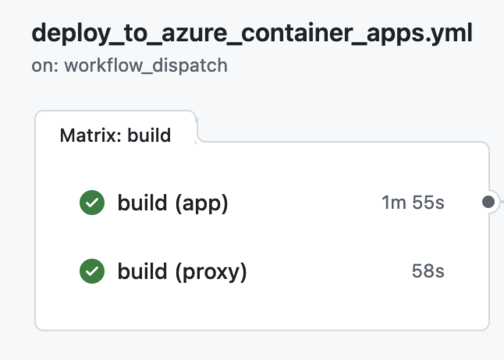This screenshot has height=360, width=504.
Task: Click the (app) text in first job row
Action: pos(202,203)
